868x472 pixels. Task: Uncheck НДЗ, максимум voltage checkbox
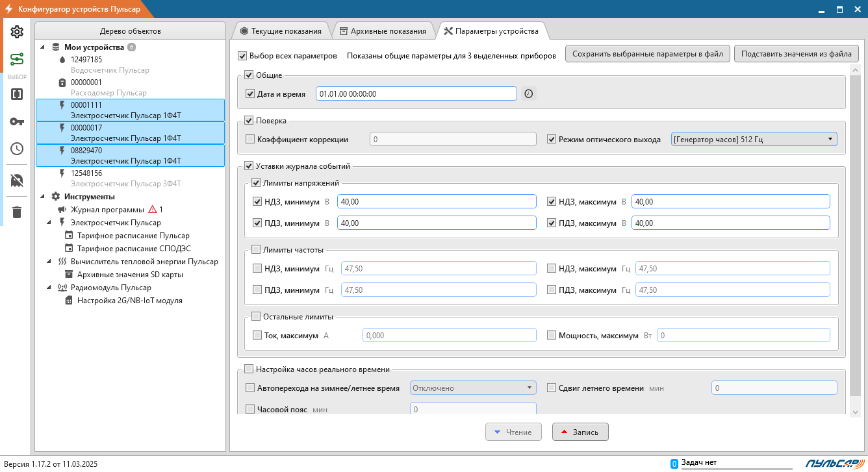tap(552, 202)
